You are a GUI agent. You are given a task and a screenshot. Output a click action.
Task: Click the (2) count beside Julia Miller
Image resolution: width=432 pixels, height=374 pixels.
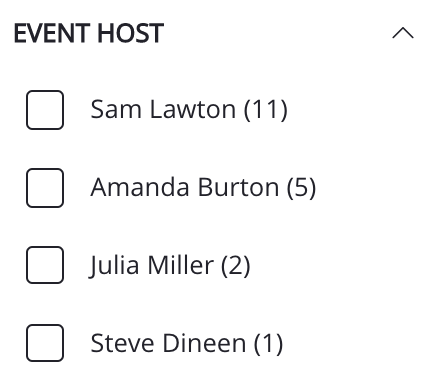coord(236,265)
